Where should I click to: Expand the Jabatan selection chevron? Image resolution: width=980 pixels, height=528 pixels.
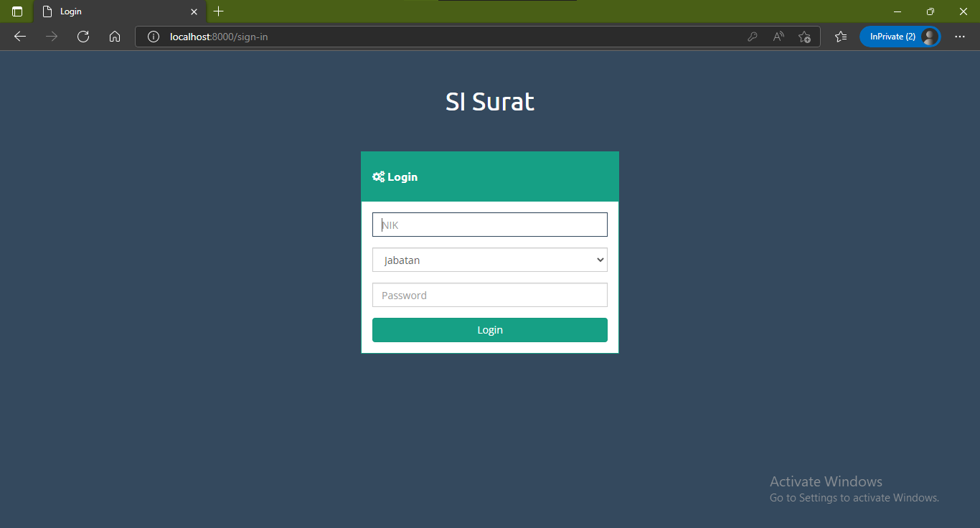(x=600, y=260)
